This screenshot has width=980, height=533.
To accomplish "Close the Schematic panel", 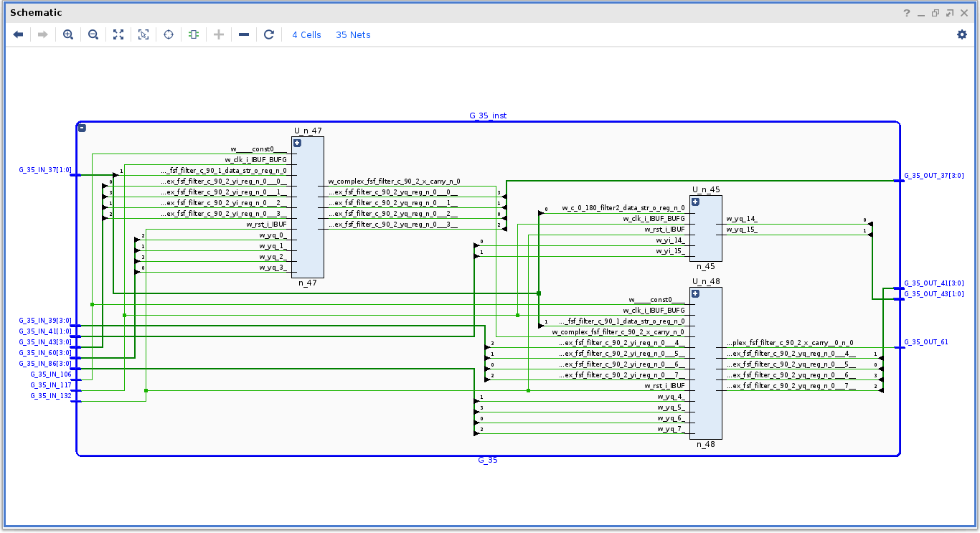I will coord(964,13).
